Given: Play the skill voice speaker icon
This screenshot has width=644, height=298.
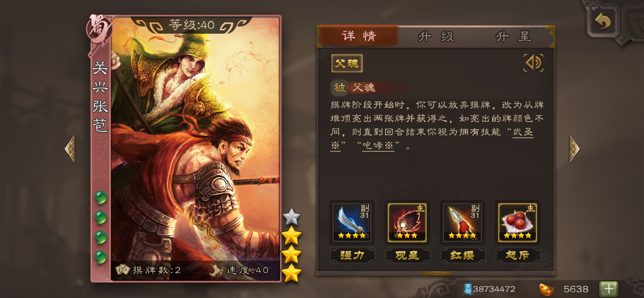Looking at the screenshot, I should tap(533, 63).
